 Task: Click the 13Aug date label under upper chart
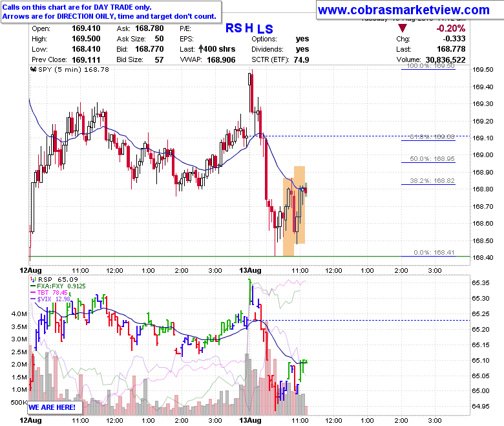pos(250,270)
